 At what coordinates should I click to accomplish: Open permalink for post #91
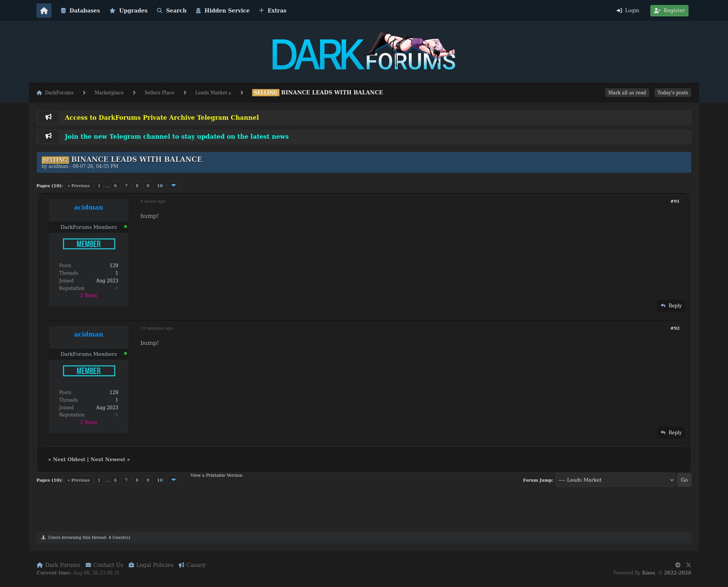click(x=675, y=201)
